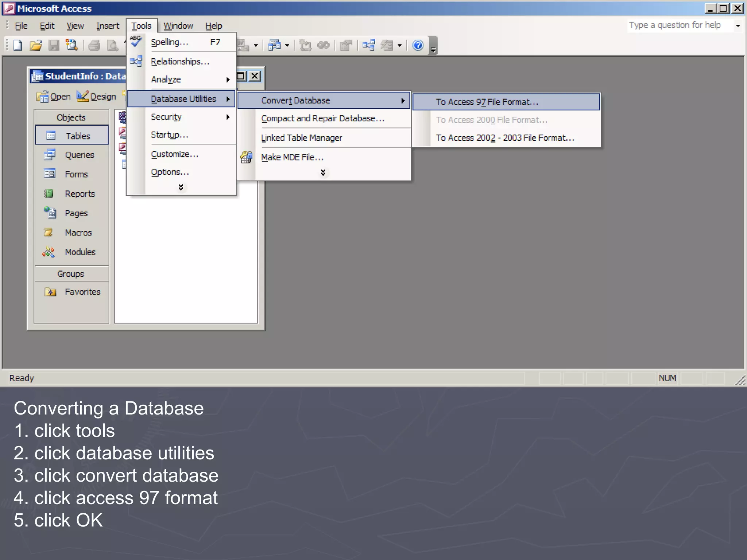Screen dimensions: 747x560
Task: Click the Relationships icon in Tools menu
Action: [x=136, y=61]
